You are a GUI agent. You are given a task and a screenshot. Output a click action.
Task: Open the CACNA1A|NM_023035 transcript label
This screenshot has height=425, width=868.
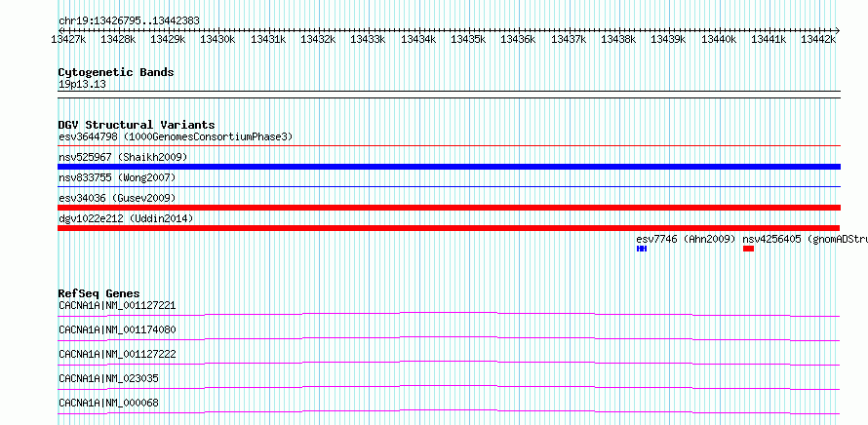point(108,378)
